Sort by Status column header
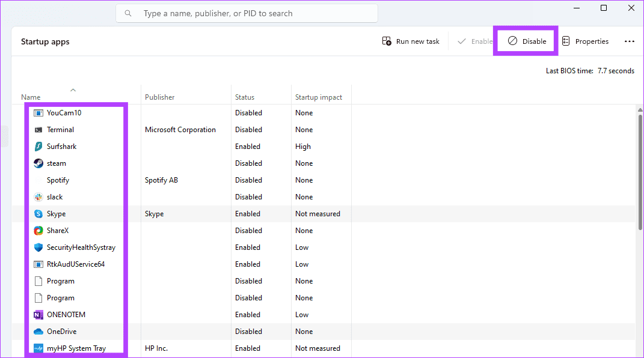644x358 pixels. tap(245, 97)
